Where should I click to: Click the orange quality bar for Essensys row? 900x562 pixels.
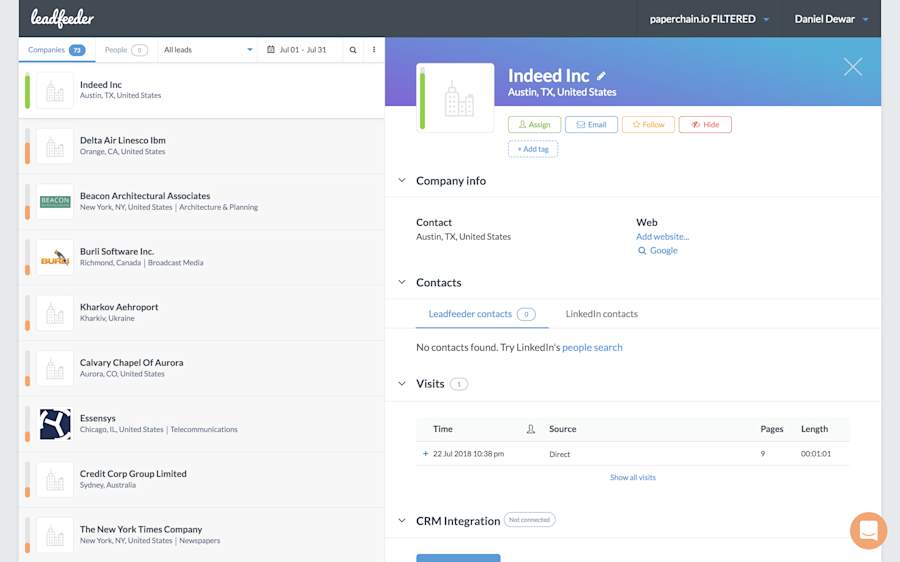27,424
